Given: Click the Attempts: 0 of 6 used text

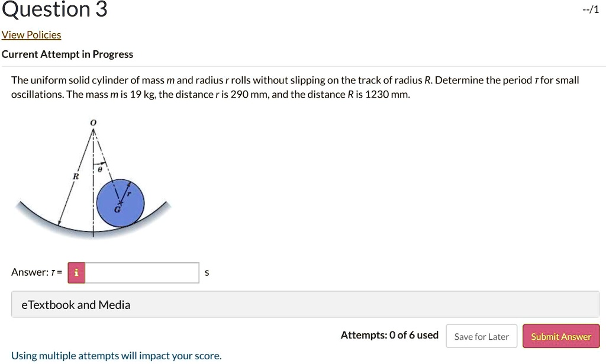Looking at the screenshot, I should pyautogui.click(x=389, y=335).
